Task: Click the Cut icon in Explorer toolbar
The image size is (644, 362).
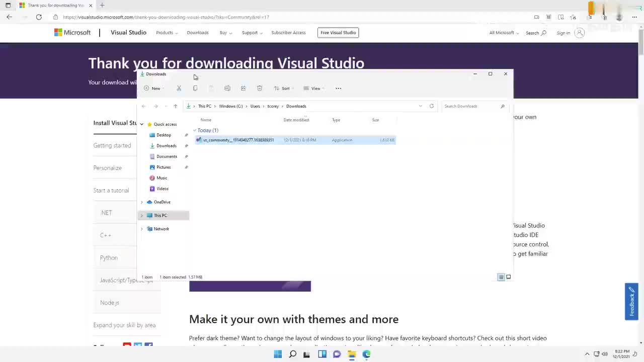Action: click(x=179, y=88)
